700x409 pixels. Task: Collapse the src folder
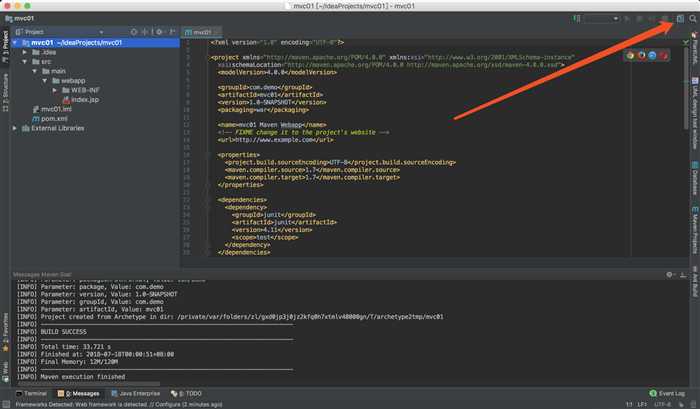pos(25,62)
